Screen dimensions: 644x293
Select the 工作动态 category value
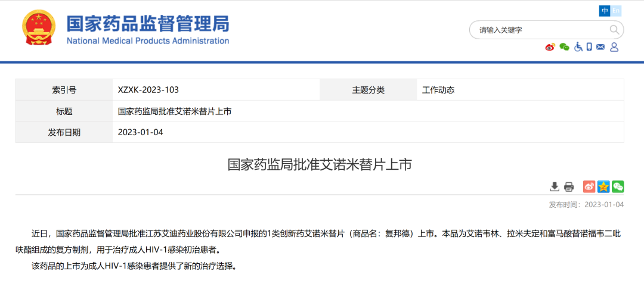[438, 90]
